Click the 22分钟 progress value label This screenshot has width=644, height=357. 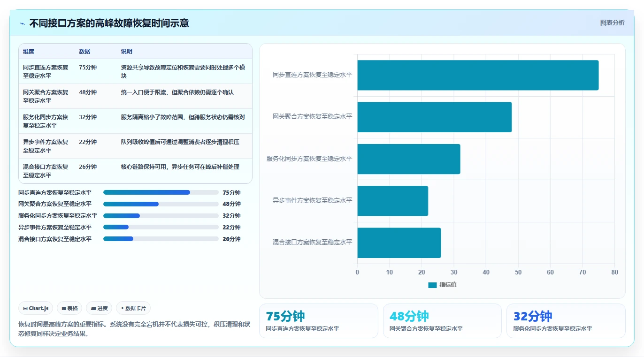click(231, 228)
